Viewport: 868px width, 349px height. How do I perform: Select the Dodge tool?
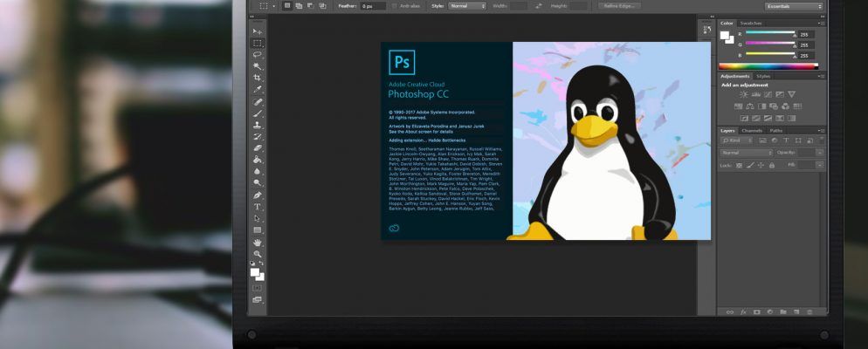[258, 183]
